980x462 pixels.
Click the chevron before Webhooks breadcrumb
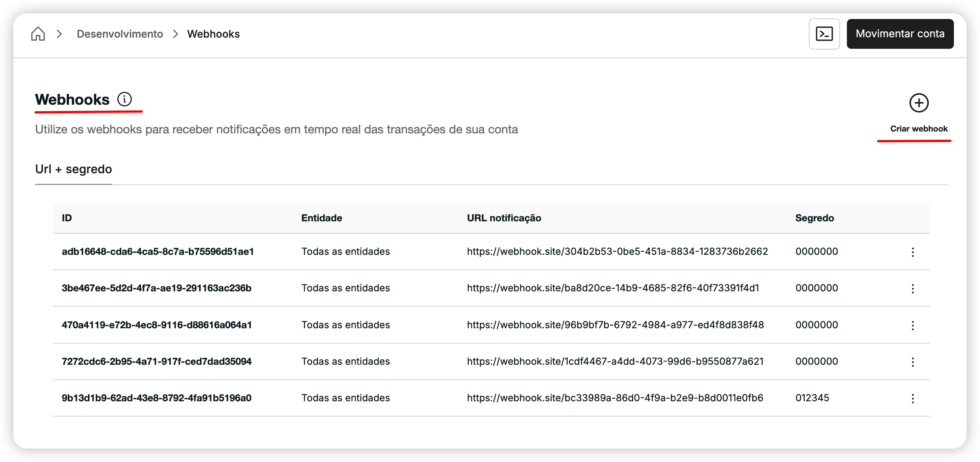175,34
